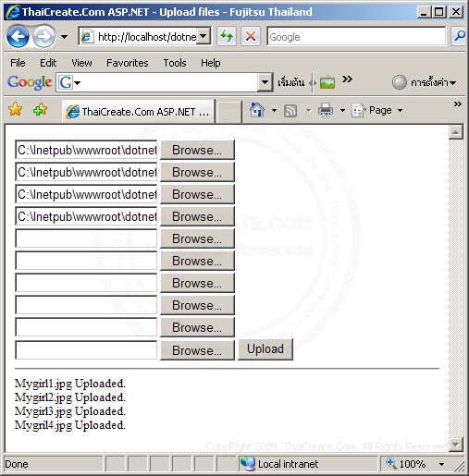Click the Upload button
The height and width of the screenshot is (476, 469).
pos(265,349)
